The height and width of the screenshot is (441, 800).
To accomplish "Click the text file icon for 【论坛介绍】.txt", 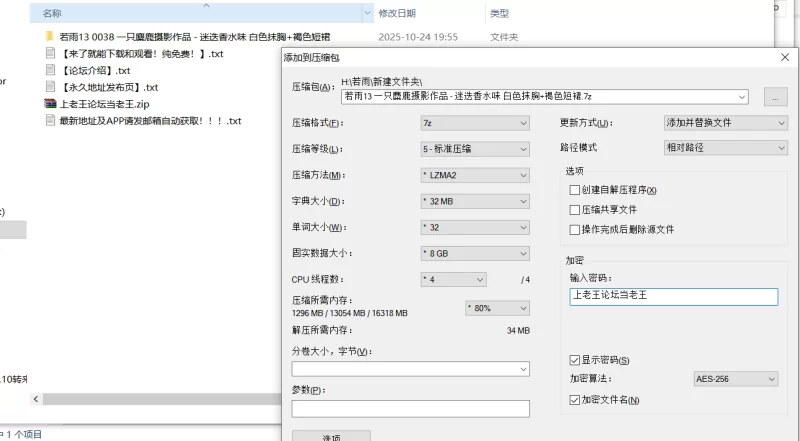I will (x=51, y=70).
